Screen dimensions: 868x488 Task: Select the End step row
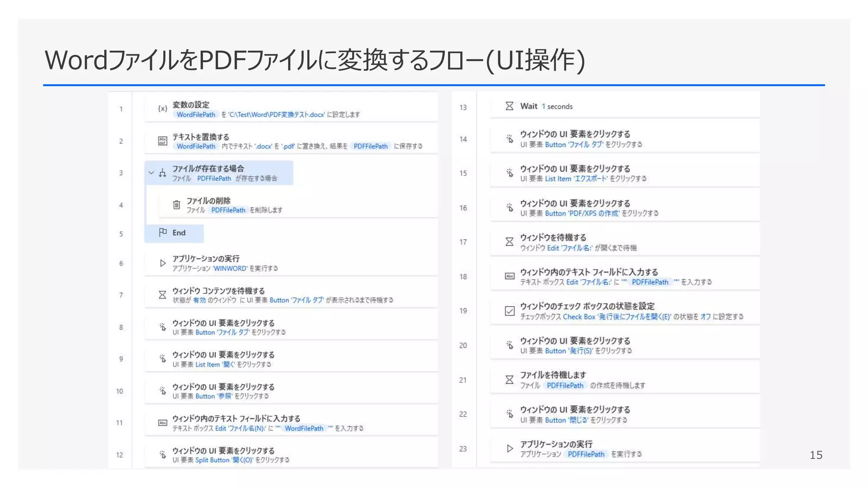174,233
